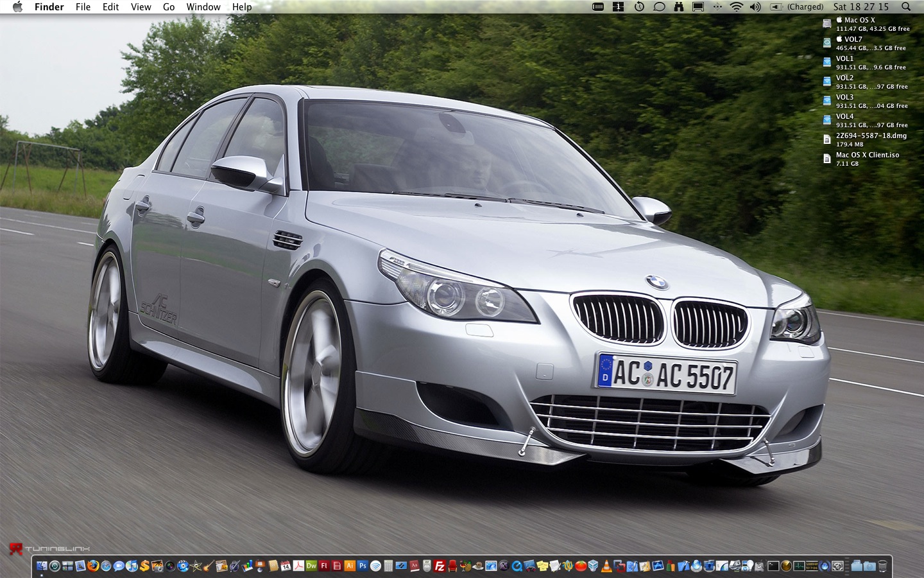Open iTunes from the Dock
Viewport: 924px width, 578px height.
click(132, 566)
